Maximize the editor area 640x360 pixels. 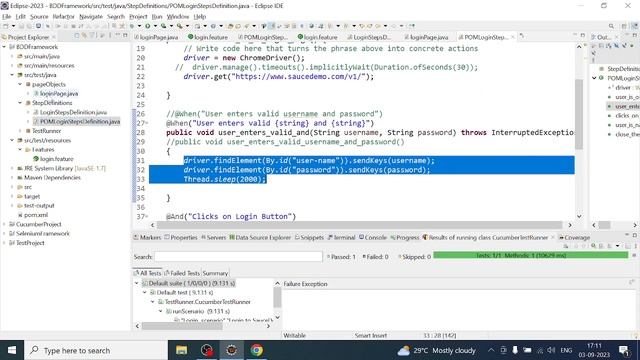(583, 36)
